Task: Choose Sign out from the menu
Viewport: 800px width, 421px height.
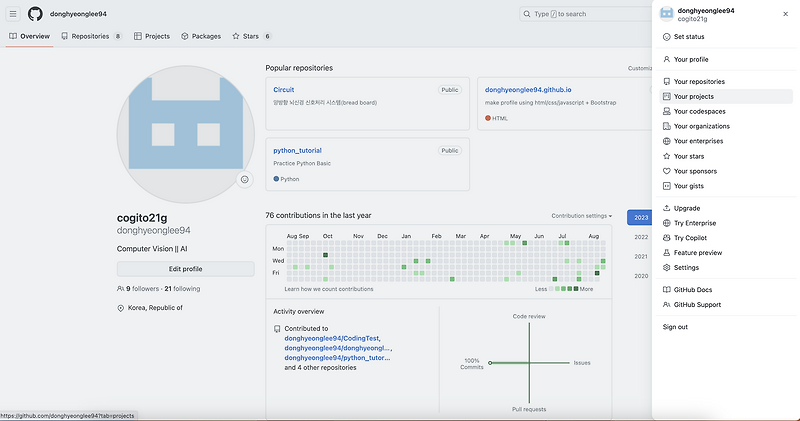Action: pos(675,327)
